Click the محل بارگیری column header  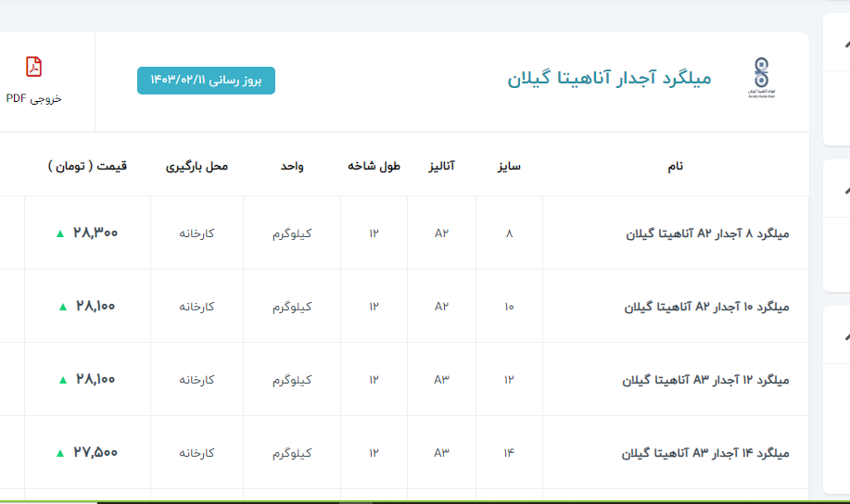click(197, 167)
